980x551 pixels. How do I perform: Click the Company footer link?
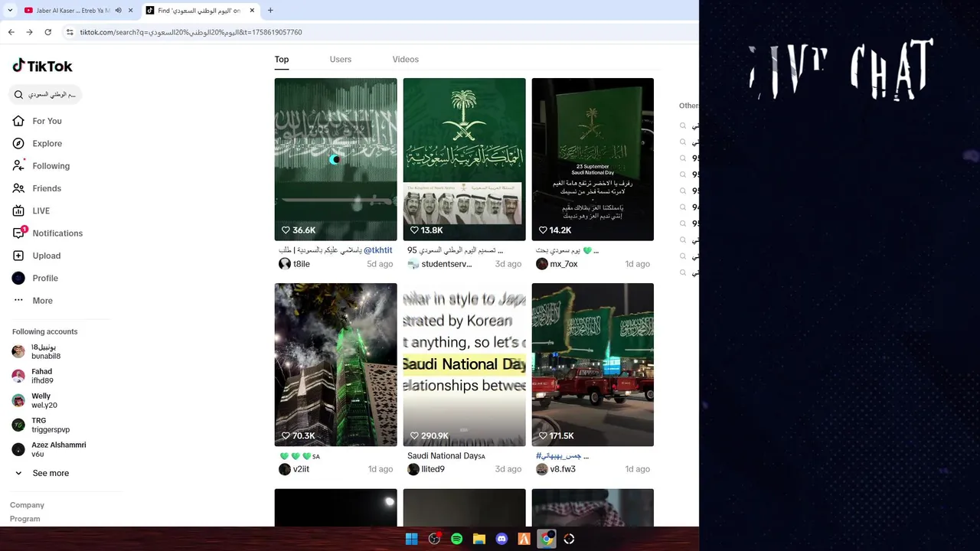tap(27, 505)
